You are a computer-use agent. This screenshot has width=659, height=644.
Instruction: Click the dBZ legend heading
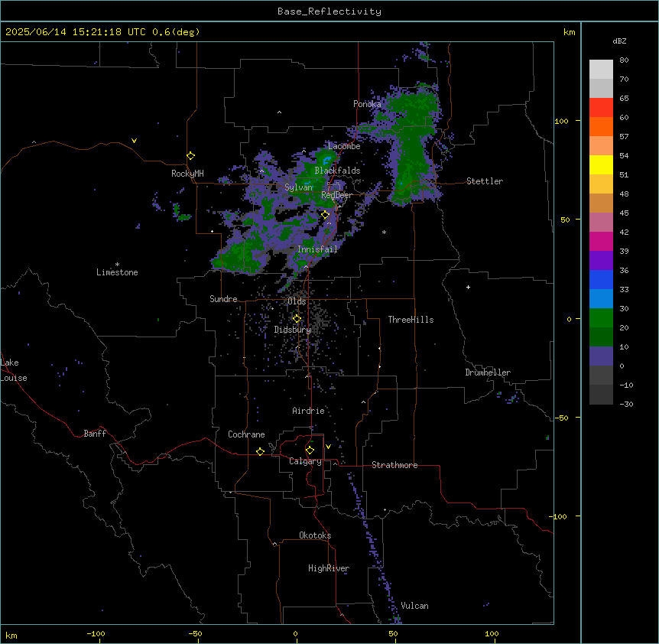pos(619,41)
